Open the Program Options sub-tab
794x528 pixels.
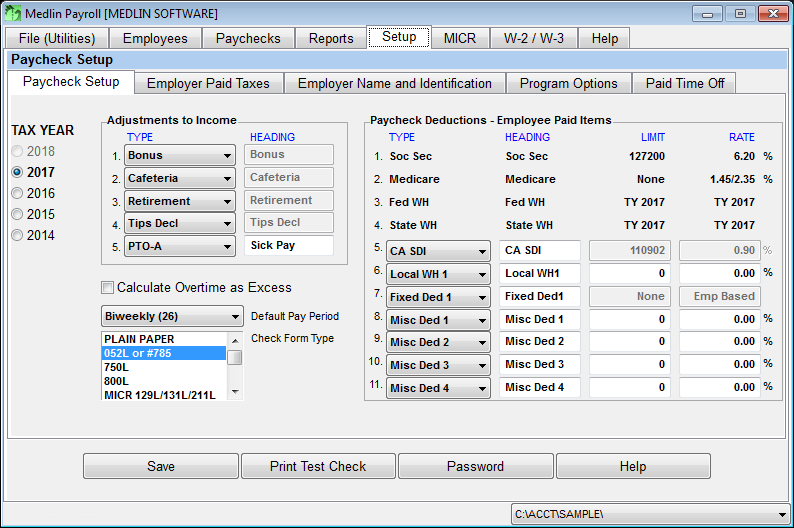point(569,84)
